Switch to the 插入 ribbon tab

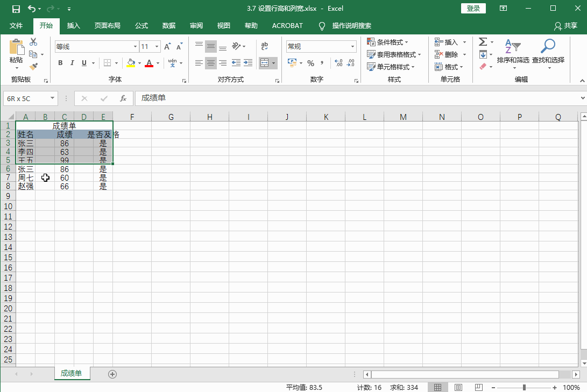pyautogui.click(x=73, y=25)
